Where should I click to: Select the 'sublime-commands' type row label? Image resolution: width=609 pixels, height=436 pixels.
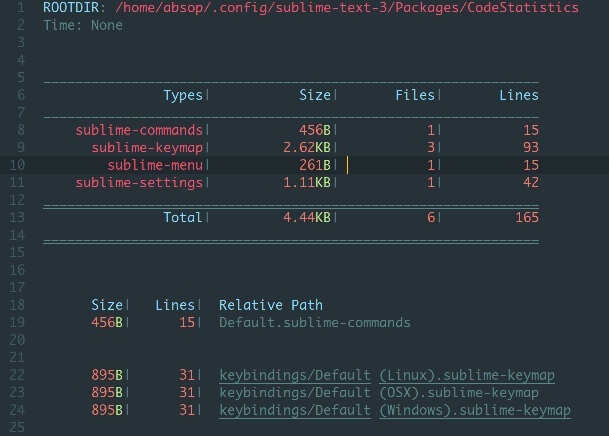click(x=139, y=130)
